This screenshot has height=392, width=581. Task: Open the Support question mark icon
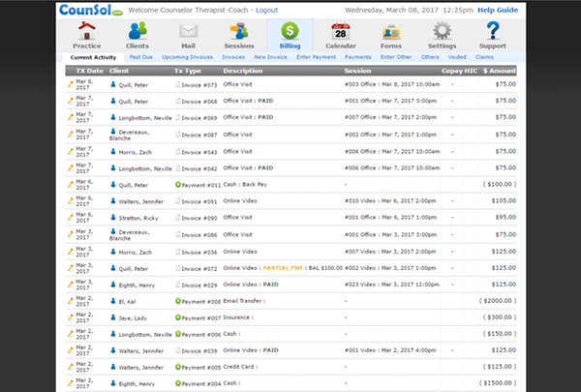coord(493,31)
